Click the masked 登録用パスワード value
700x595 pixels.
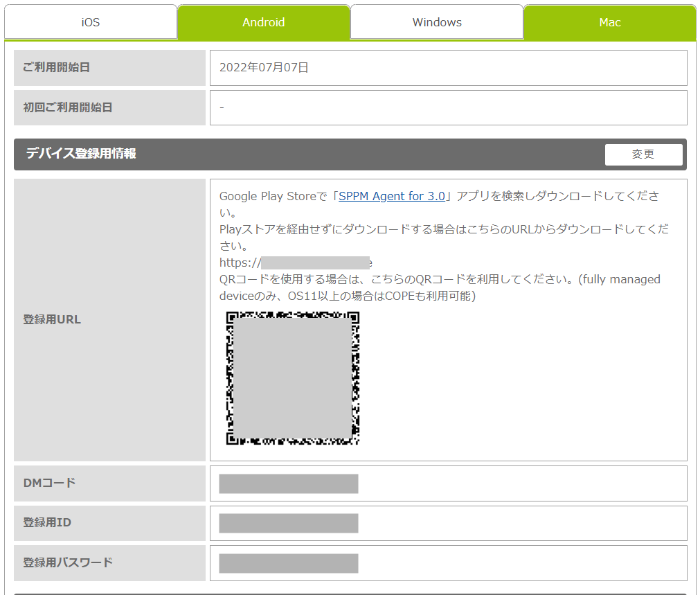289,563
